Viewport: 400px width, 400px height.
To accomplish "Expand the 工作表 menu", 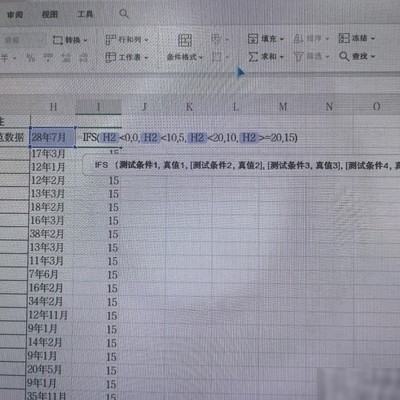I will click(x=127, y=57).
